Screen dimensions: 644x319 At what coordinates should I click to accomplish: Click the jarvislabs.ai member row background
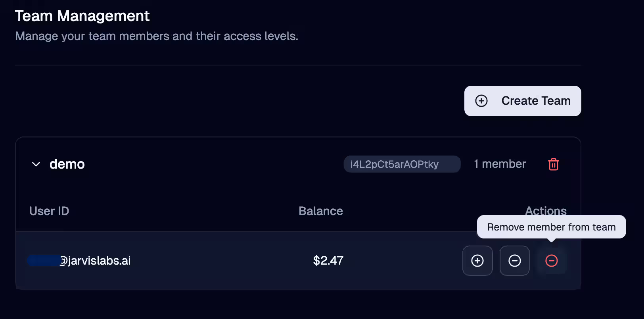coord(298,261)
